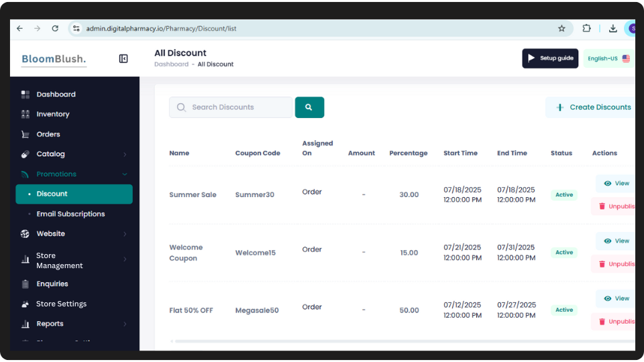Open browser extensions puzzle icon
Screen dimensions: 644x362
[586, 28]
